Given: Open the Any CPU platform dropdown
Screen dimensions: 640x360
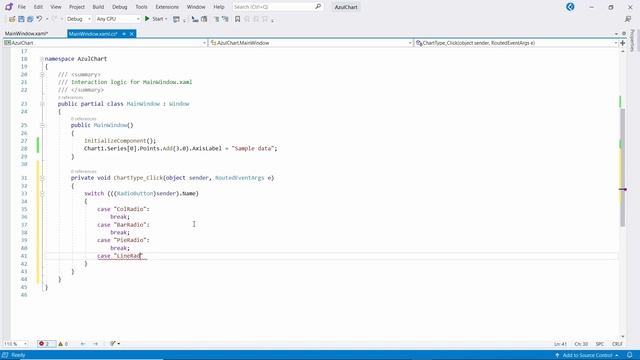Looking at the screenshot, I should pyautogui.click(x=118, y=19).
